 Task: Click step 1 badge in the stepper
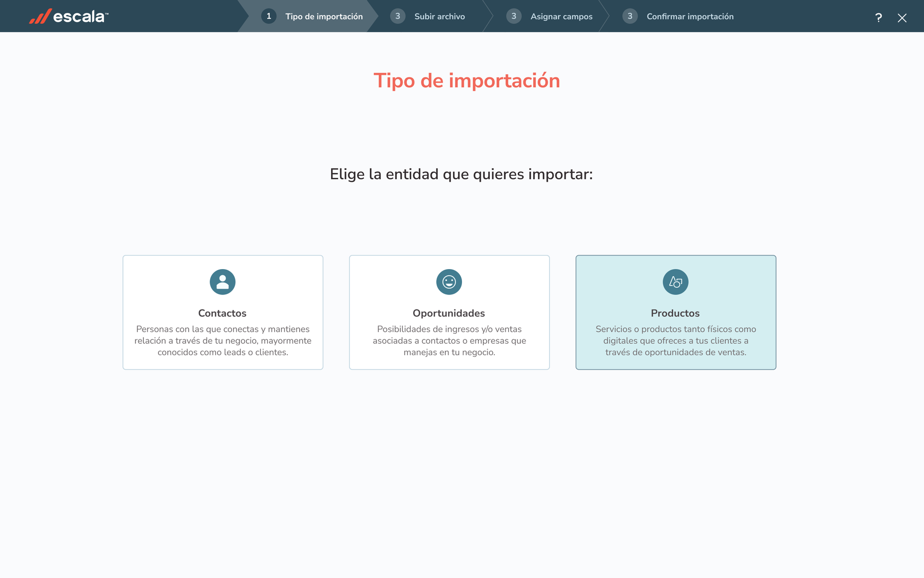(x=269, y=16)
